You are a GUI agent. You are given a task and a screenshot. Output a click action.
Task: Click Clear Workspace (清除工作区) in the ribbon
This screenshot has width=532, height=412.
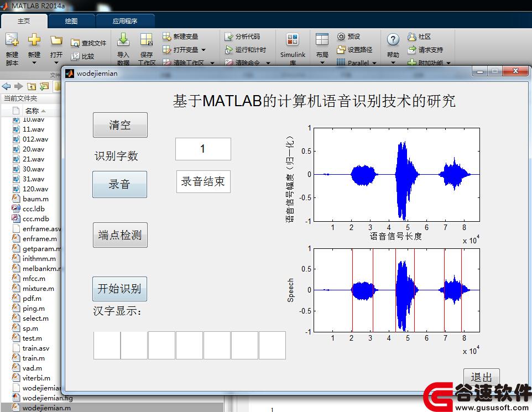184,63
